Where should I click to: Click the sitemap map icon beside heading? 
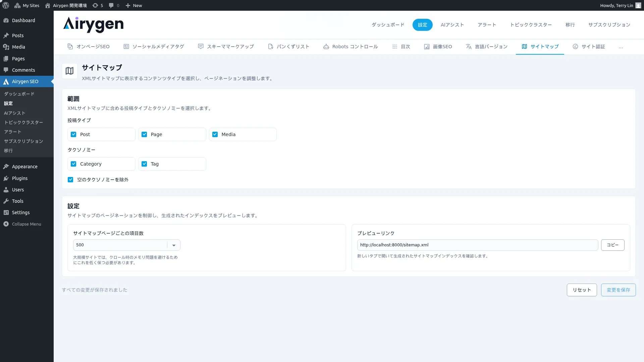point(69,71)
